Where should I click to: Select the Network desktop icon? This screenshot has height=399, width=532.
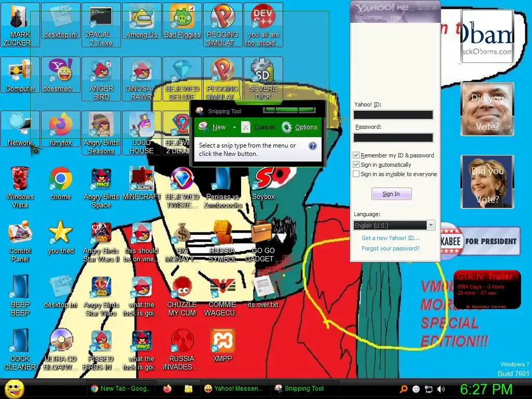[20, 129]
